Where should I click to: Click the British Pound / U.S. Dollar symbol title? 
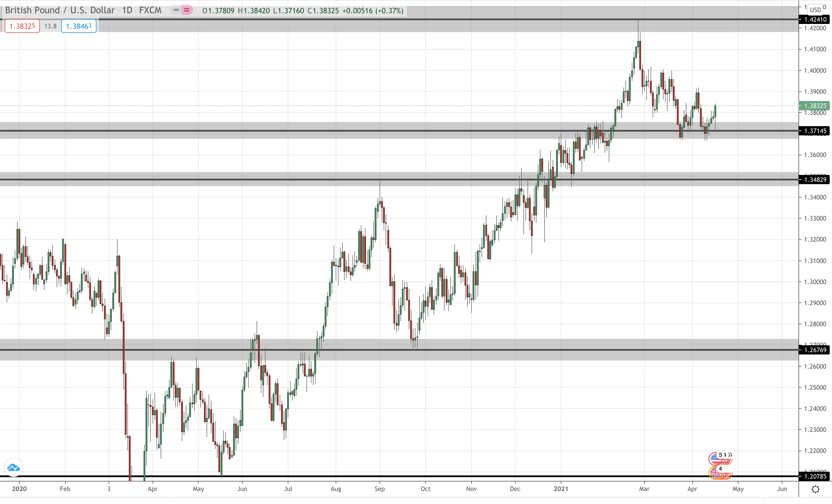(x=60, y=10)
